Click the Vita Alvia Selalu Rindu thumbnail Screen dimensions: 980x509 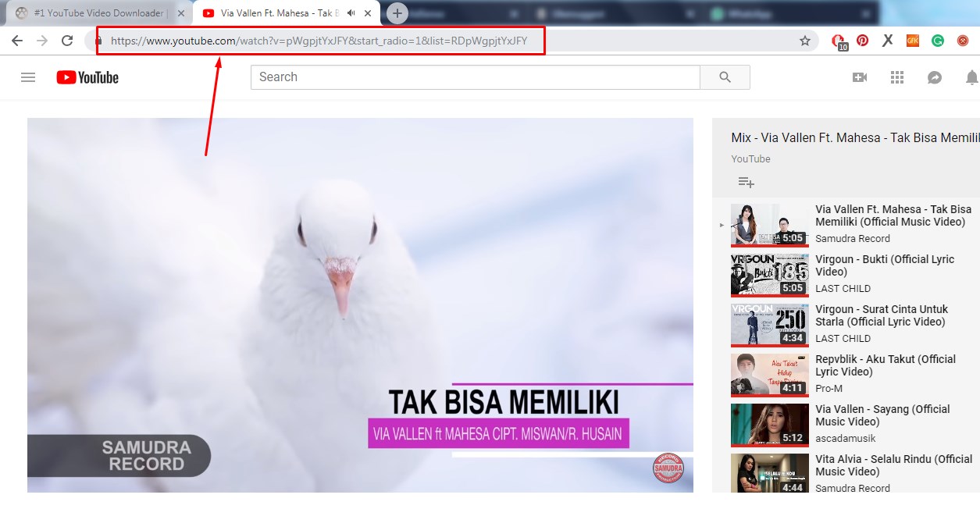[x=770, y=473]
